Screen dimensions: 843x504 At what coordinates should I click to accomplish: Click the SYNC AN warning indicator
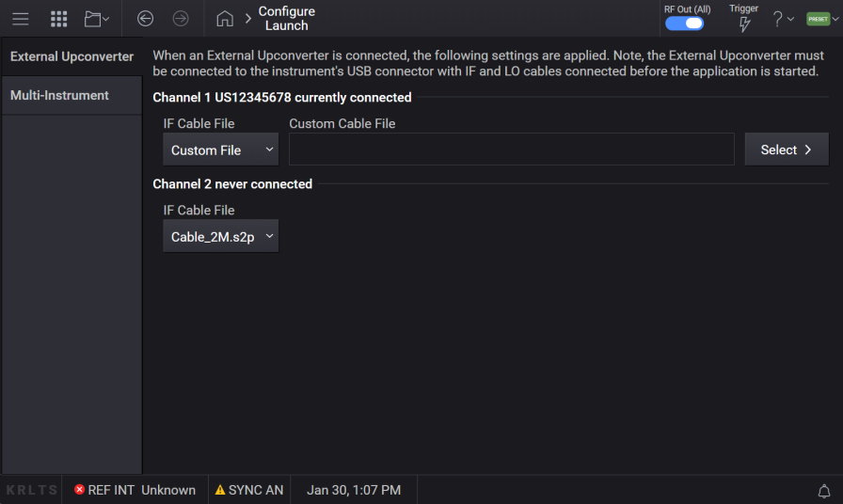(x=249, y=490)
